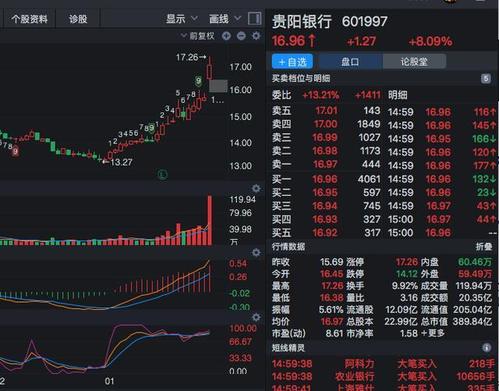Image resolution: width=499 pixels, height=391 pixels.
Task: Select 卖三 ask row at 16.99
Action: tap(326, 138)
